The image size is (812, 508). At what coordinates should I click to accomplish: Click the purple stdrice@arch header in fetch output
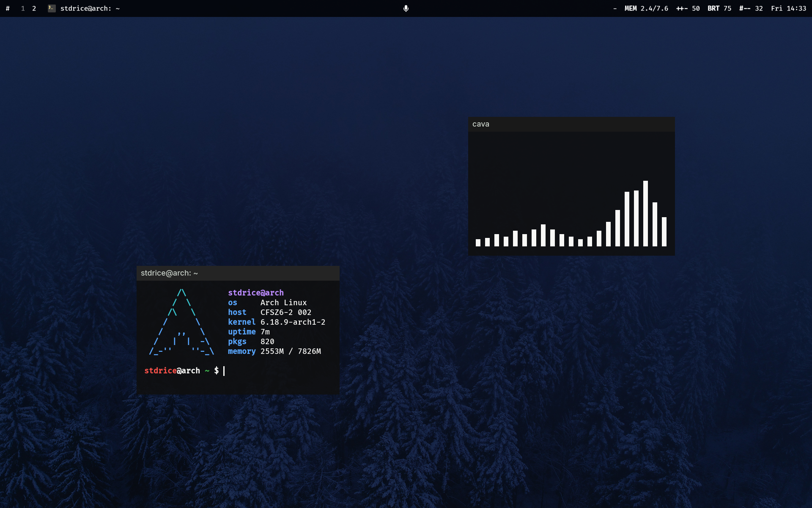click(x=256, y=293)
